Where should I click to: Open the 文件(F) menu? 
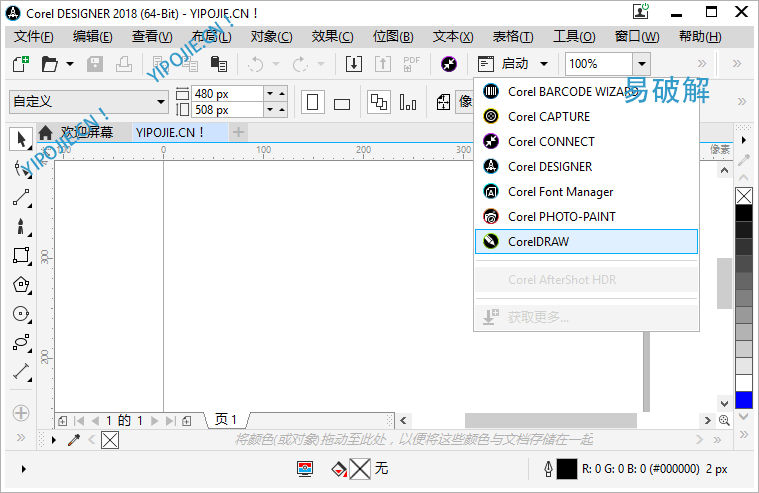click(x=33, y=37)
